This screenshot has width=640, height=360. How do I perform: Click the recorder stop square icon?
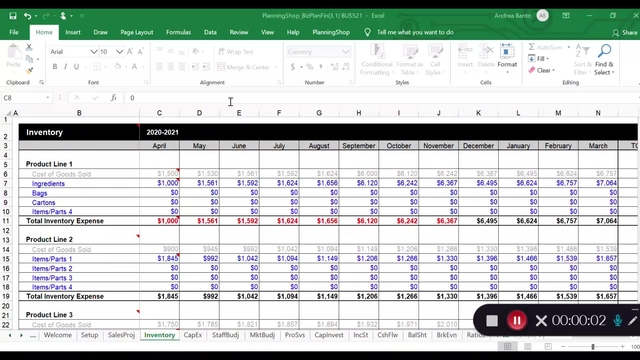click(x=492, y=321)
